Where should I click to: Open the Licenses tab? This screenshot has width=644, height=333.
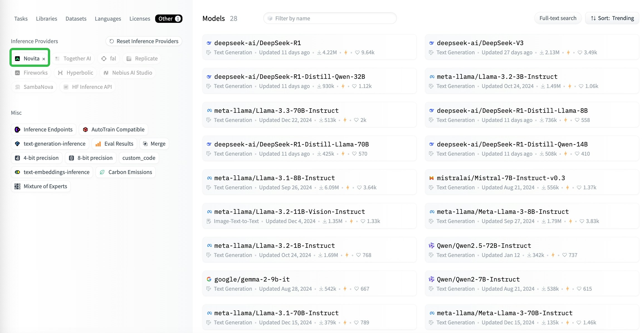[x=140, y=19]
